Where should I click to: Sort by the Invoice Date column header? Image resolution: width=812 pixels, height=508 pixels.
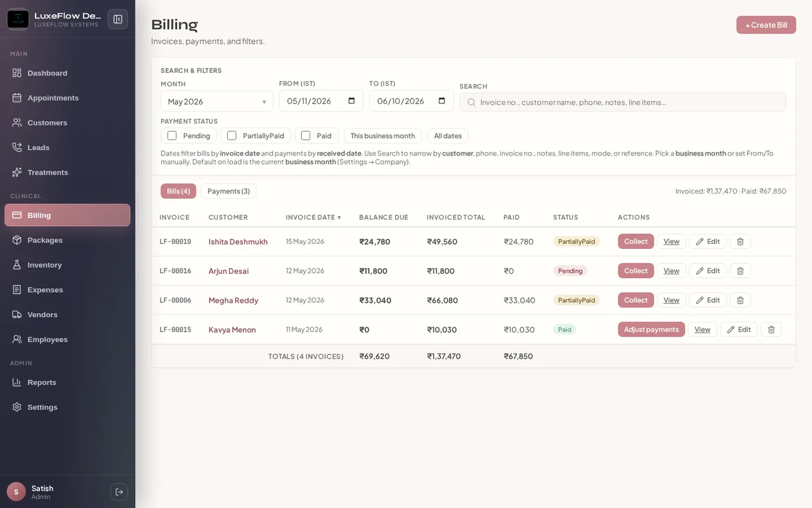click(x=313, y=217)
